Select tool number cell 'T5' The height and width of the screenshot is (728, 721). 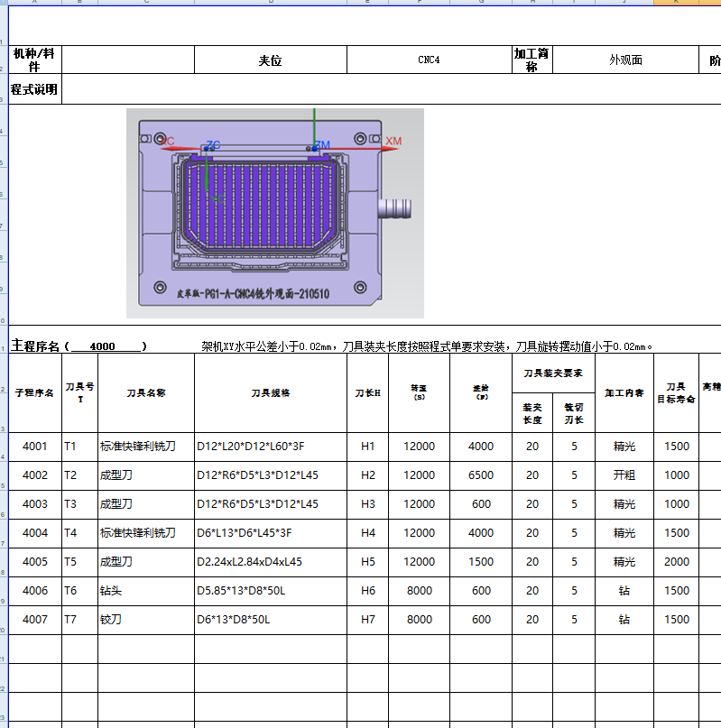[80, 562]
